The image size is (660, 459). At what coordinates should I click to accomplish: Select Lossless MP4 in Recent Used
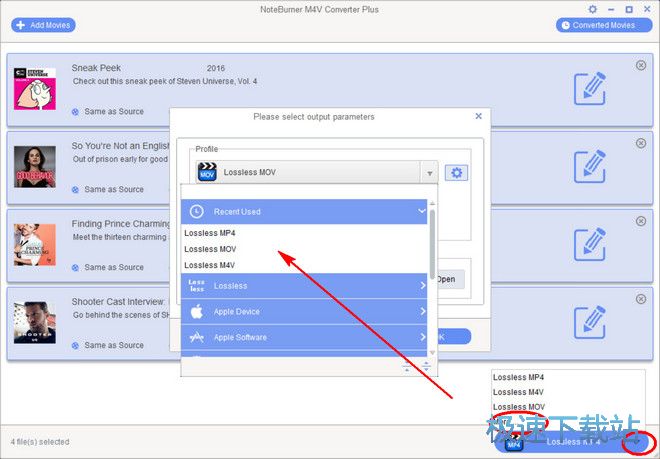[210, 233]
